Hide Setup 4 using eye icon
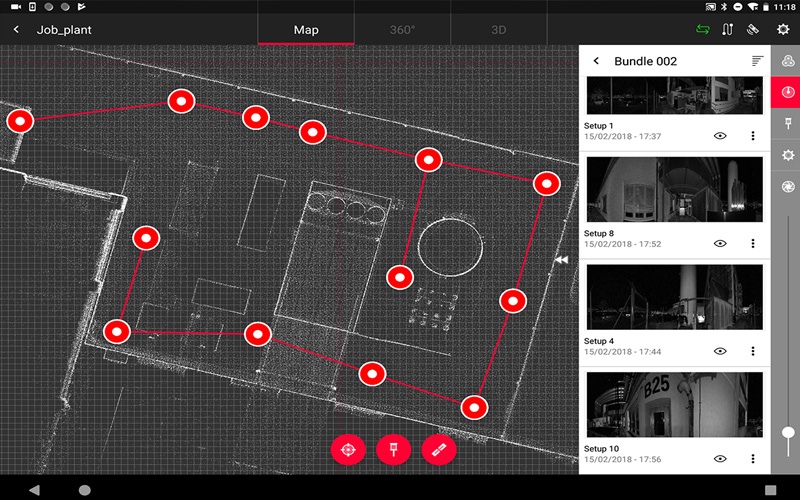 click(x=720, y=351)
